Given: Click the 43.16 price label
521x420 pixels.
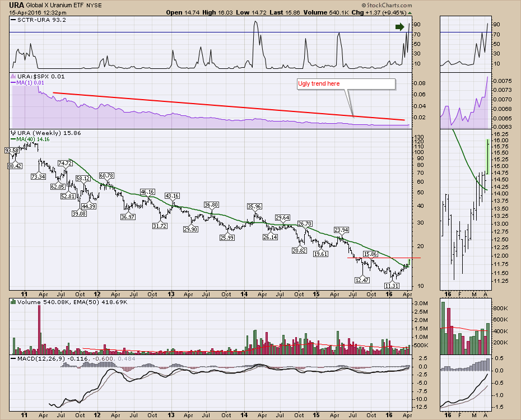Looking at the screenshot, I should tap(172, 195).
